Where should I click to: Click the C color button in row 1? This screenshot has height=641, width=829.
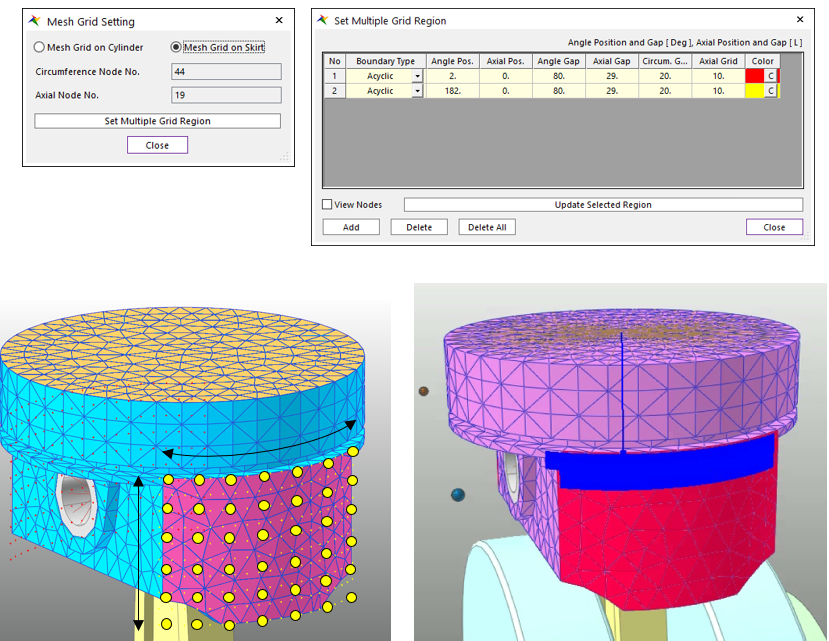770,76
